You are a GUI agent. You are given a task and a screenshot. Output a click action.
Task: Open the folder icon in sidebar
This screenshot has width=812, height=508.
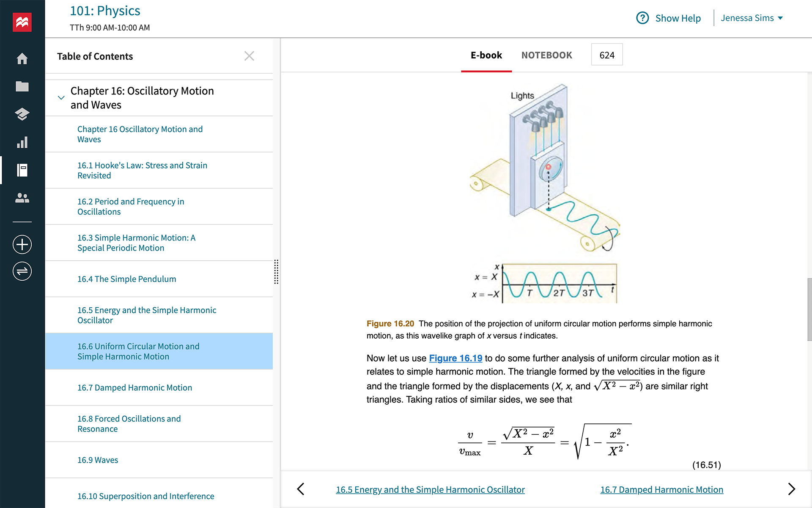pos(22,86)
